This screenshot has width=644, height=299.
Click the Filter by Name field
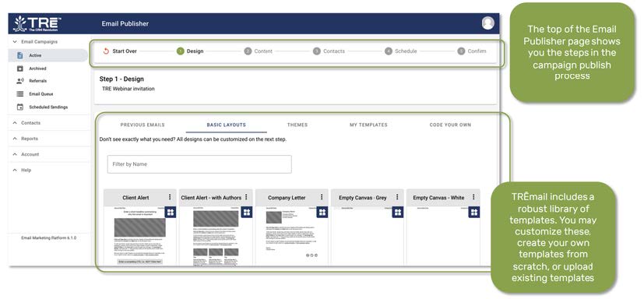click(x=199, y=164)
